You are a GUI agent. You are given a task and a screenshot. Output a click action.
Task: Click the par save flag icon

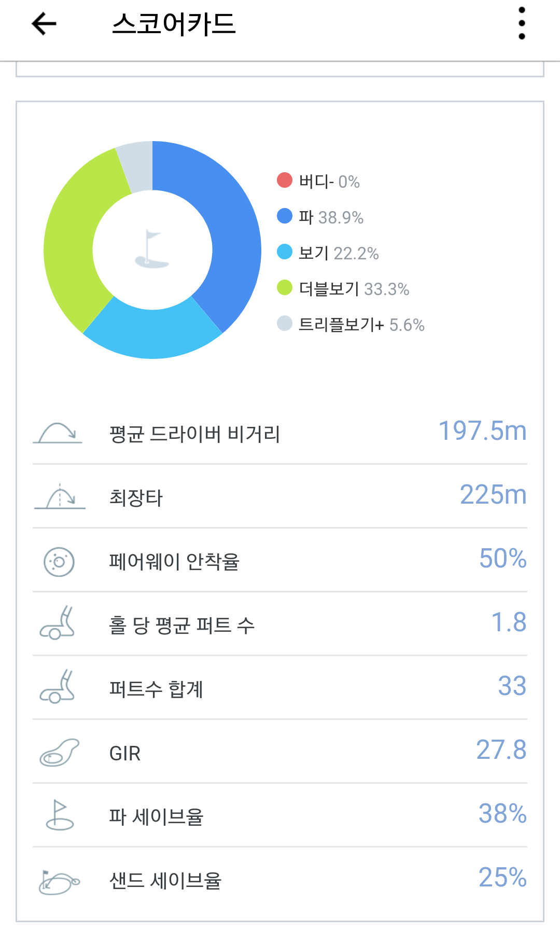coord(59,816)
